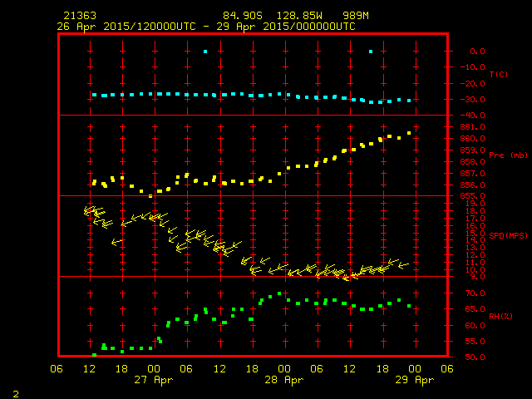Click the pressure axis value 859.0

[x=472, y=150]
